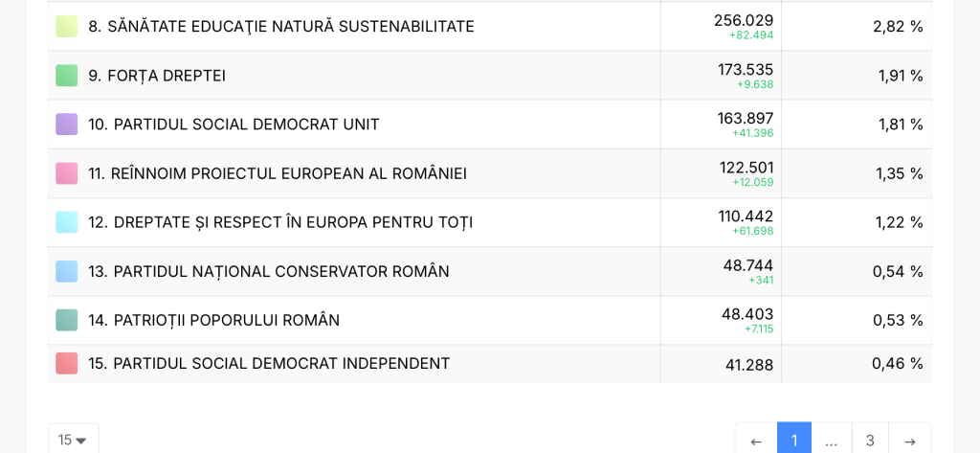980x453 pixels.
Task: Click blue swatch for PARTIDUL NAȚIONAL CONSERVATOR ROMÂN
Action: 67,271
